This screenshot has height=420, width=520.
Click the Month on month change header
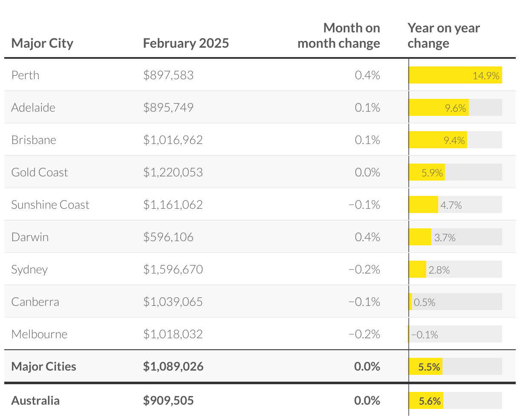(339, 36)
